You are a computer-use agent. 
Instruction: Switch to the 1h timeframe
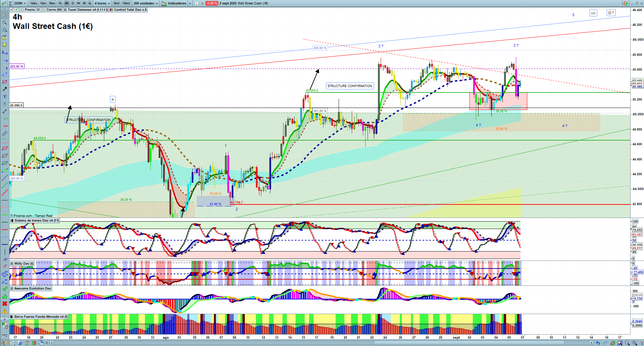tap(60, 3)
